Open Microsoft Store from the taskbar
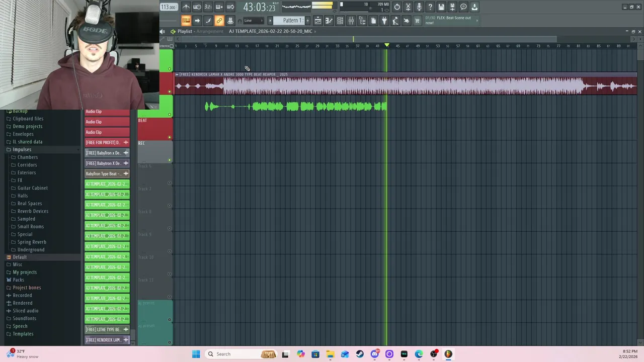This screenshot has width=644, height=362. [315, 354]
